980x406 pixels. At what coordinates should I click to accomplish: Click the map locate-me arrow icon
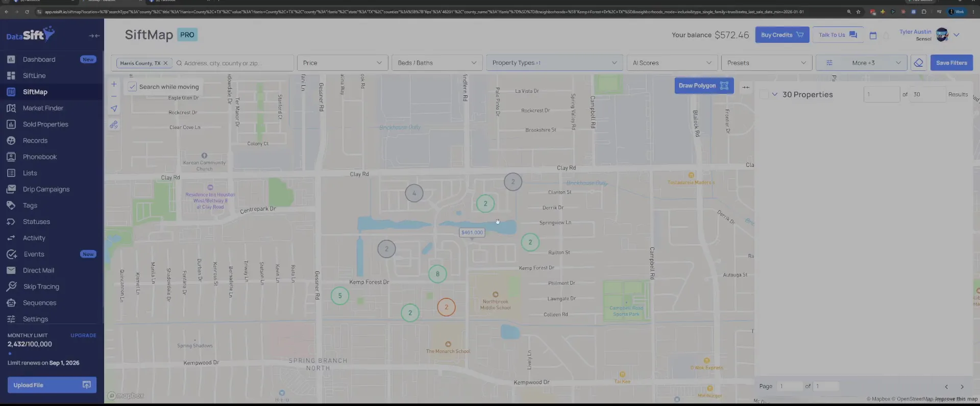[114, 109]
